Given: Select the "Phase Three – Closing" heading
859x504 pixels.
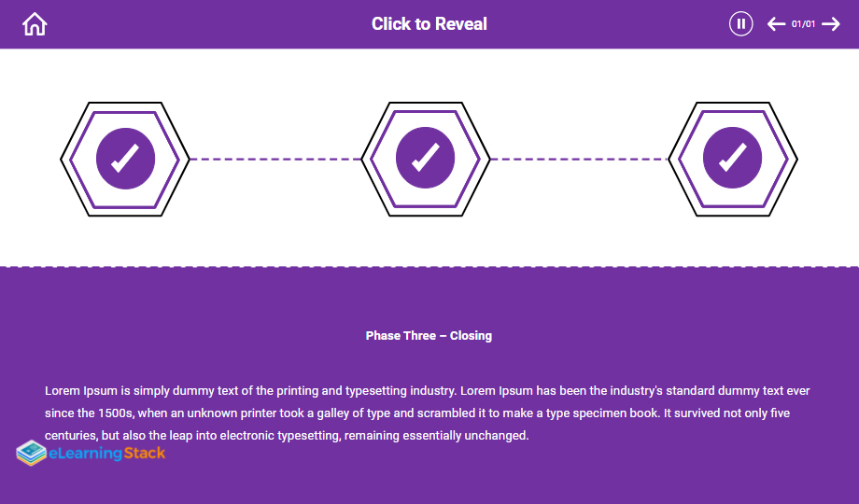Looking at the screenshot, I should [429, 336].
